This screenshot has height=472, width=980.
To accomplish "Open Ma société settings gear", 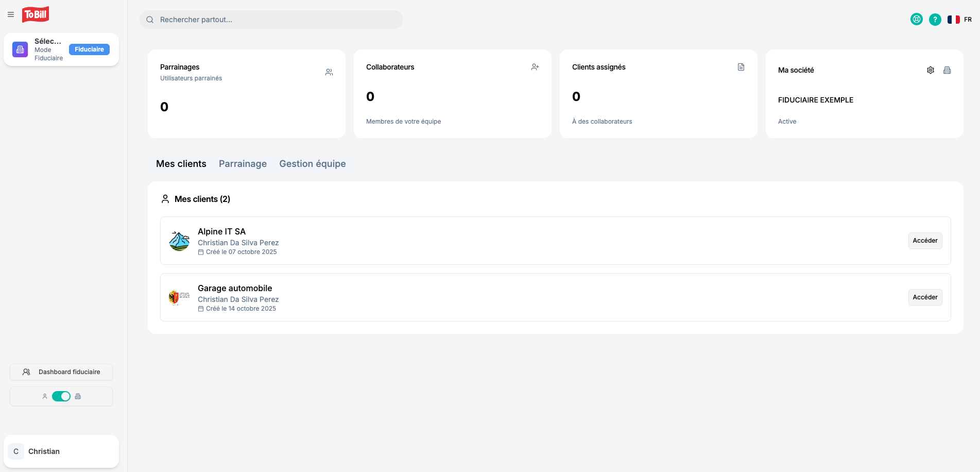I will click(x=930, y=70).
